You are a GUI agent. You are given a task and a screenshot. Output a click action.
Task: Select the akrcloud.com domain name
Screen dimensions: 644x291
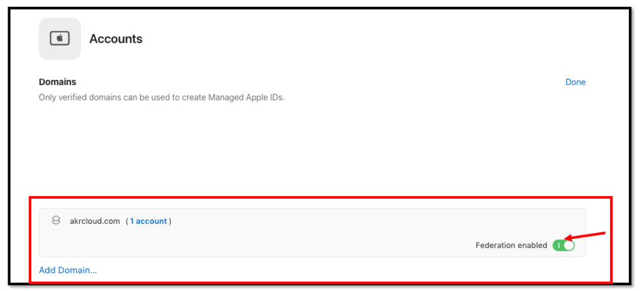pos(94,221)
